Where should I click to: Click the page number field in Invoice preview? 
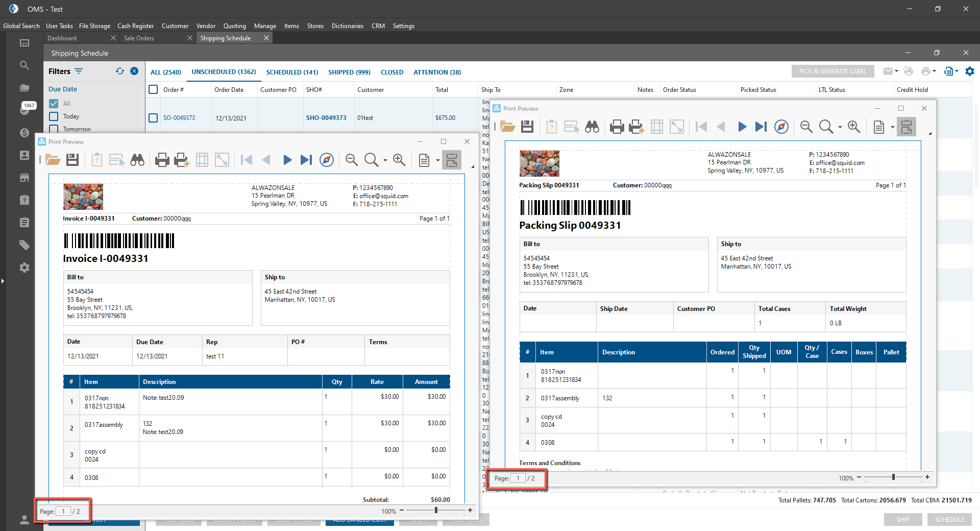pos(63,511)
